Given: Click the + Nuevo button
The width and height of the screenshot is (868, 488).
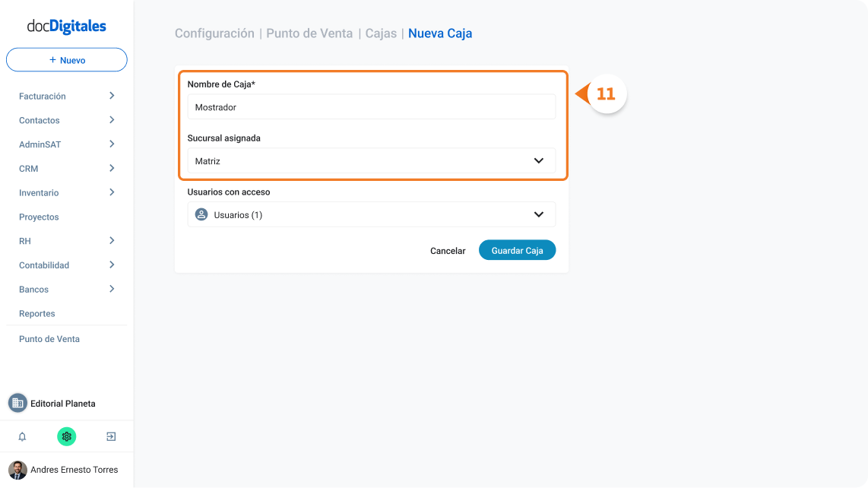Looking at the screenshot, I should (x=66, y=60).
